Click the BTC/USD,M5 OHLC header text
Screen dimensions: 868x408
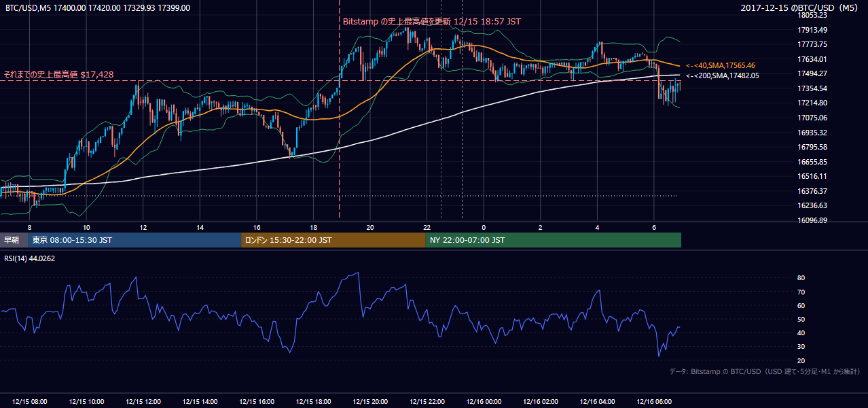point(98,7)
